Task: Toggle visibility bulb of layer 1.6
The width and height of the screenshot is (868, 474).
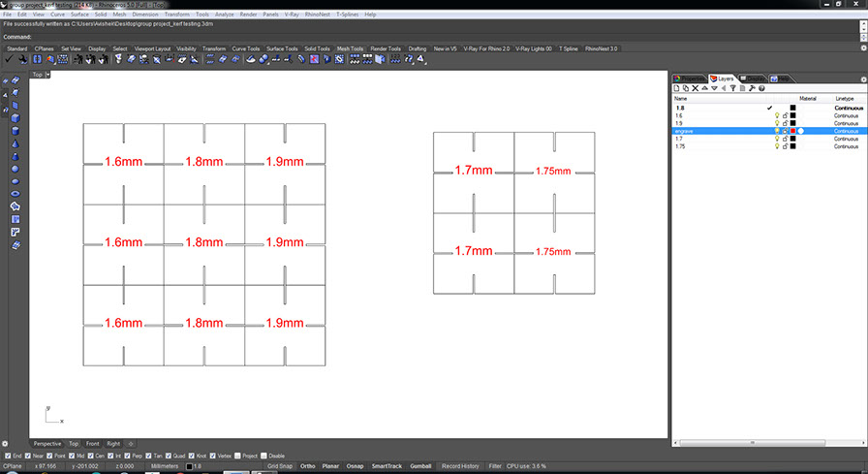Action: pyautogui.click(x=777, y=115)
